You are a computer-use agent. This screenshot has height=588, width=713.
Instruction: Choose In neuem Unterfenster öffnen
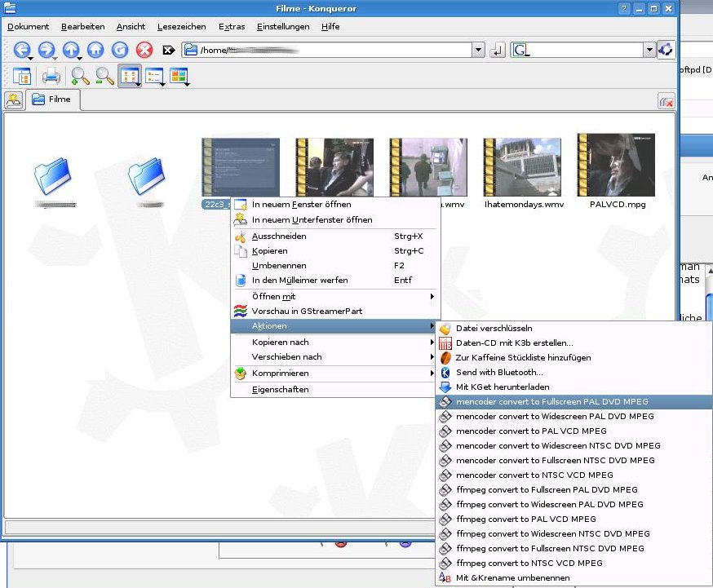(335, 220)
